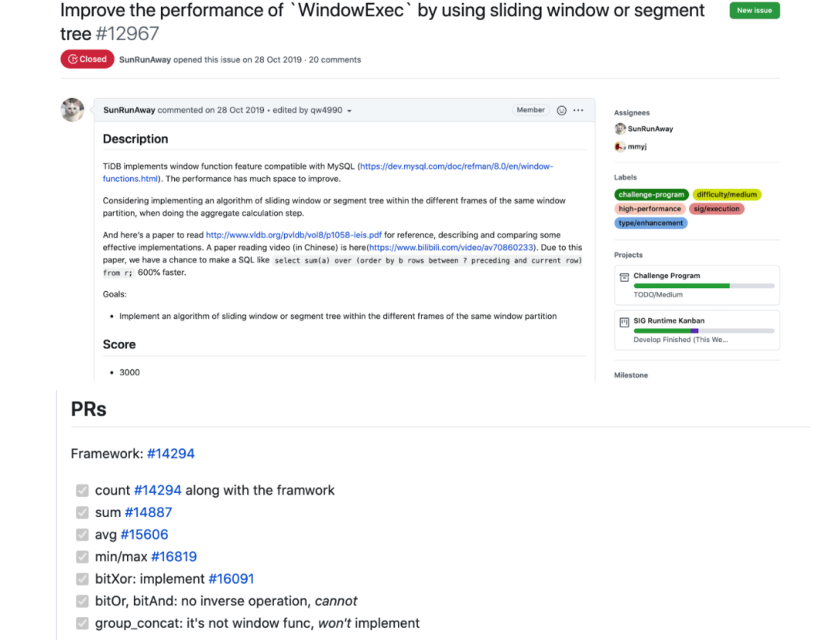Click the mmyj assignee avatar
The width and height of the screenshot is (836, 644).
[620, 146]
